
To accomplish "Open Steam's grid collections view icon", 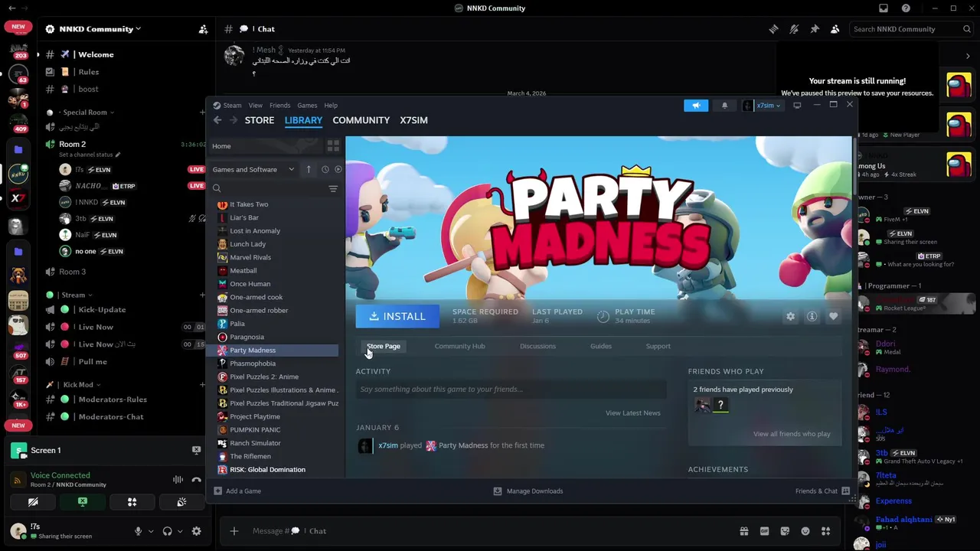I will pyautogui.click(x=333, y=146).
